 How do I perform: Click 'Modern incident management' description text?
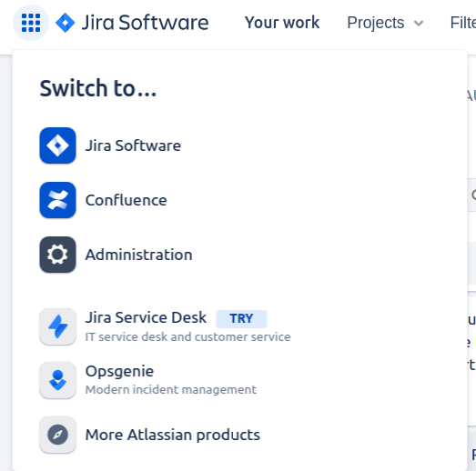(x=170, y=390)
